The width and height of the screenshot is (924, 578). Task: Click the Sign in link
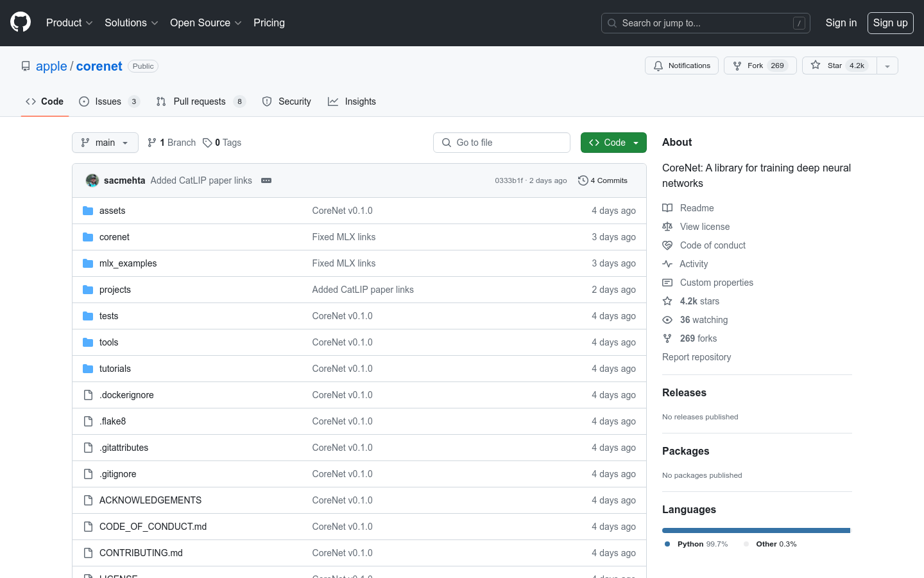pyautogui.click(x=841, y=22)
